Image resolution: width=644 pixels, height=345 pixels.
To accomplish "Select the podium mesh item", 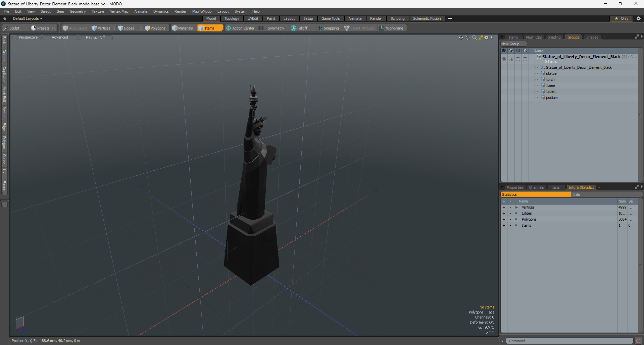I will pos(551,98).
